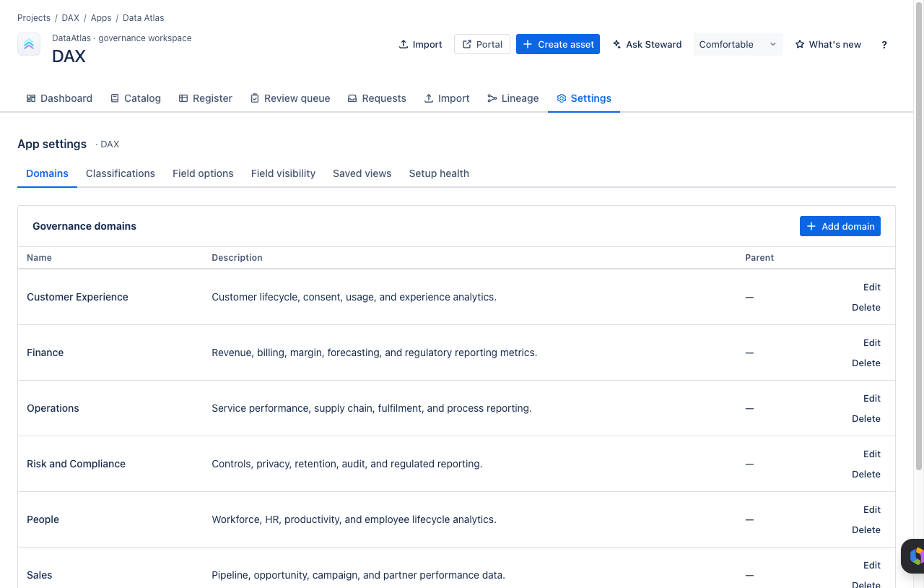Screen dimensions: 924x588
Task: Edit the Customer Experience domain
Action: click(x=872, y=287)
